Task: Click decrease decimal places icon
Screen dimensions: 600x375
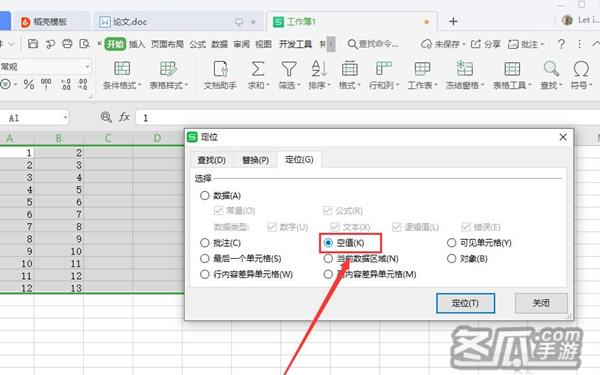Action: 82,84
